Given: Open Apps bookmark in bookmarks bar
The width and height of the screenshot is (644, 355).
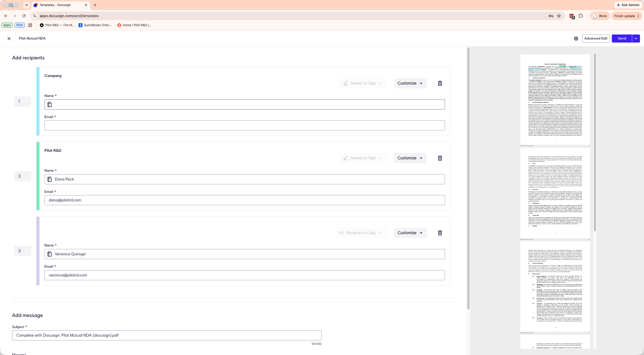Looking at the screenshot, I should 7,25.
